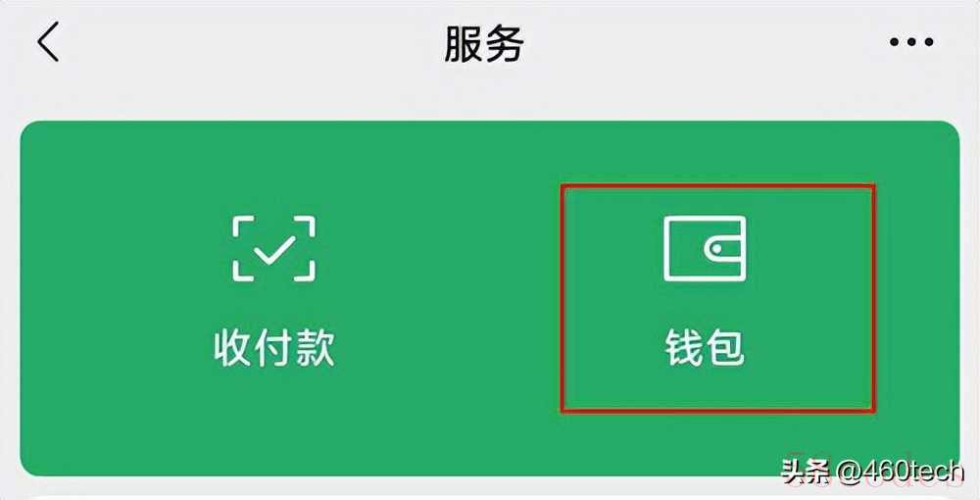Tap the bottom-right bracket of the scan frame
The height and width of the screenshot is (500, 980).
point(304,270)
